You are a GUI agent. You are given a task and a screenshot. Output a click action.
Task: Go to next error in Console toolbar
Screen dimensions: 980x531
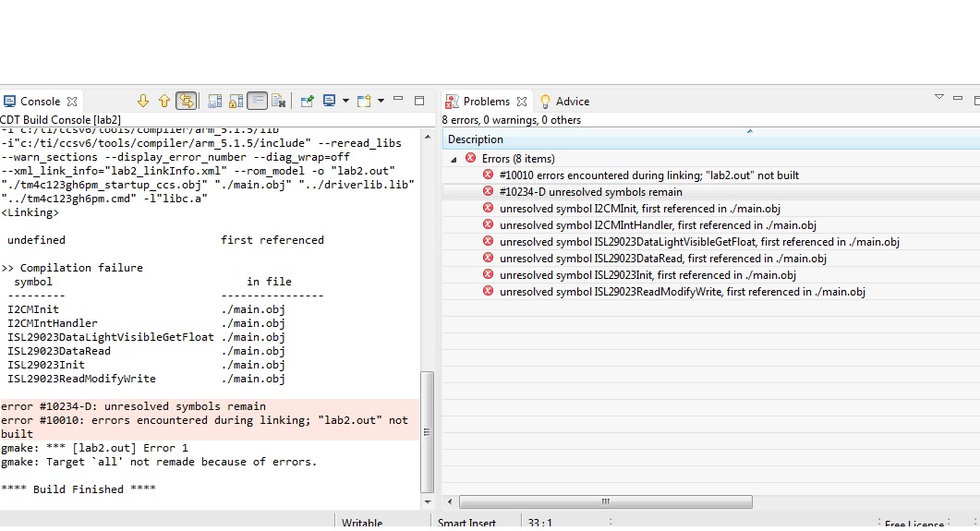click(x=143, y=102)
